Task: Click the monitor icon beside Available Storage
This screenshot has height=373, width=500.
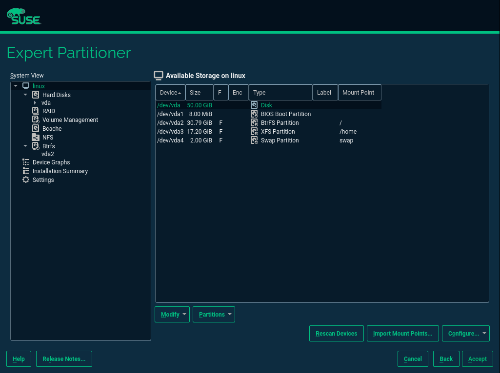Action: point(158,75)
